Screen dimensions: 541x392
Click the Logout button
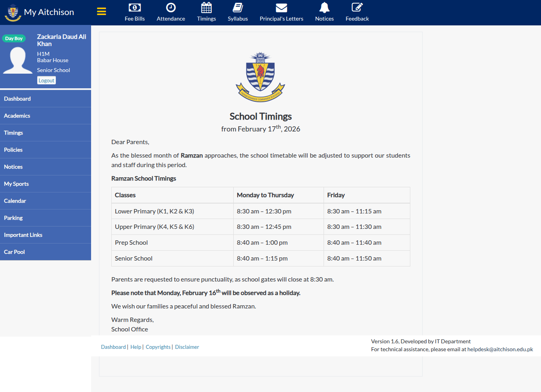[x=46, y=80]
